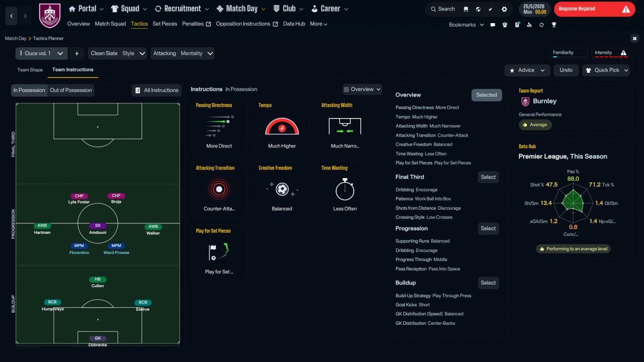Viewport: 644px width, 362px height.
Task: Click the settings gear beside Search
Action: (x=504, y=9)
